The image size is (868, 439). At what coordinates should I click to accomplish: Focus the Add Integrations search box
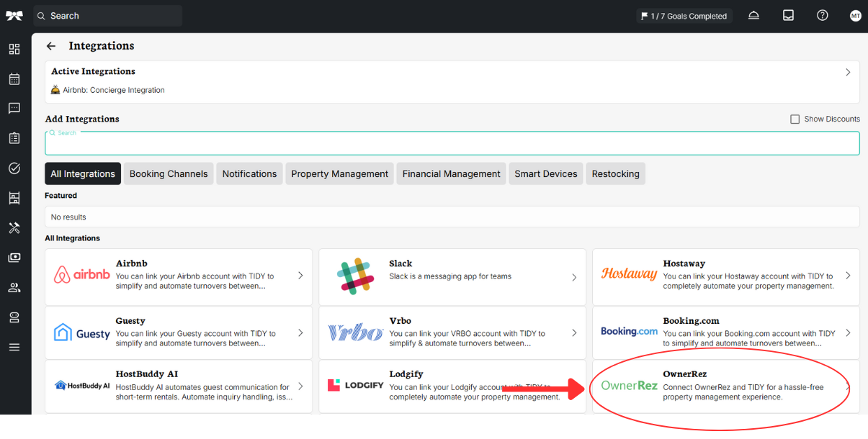pos(452,143)
